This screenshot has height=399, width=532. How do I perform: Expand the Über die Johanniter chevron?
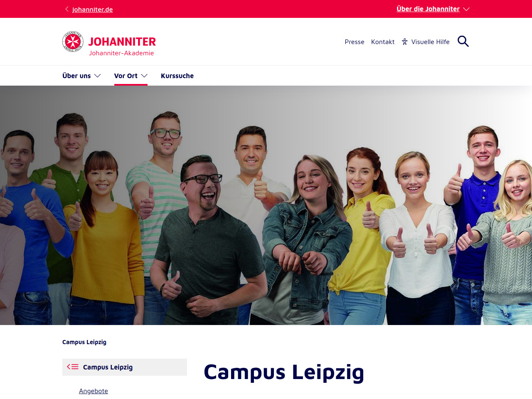[x=466, y=9]
